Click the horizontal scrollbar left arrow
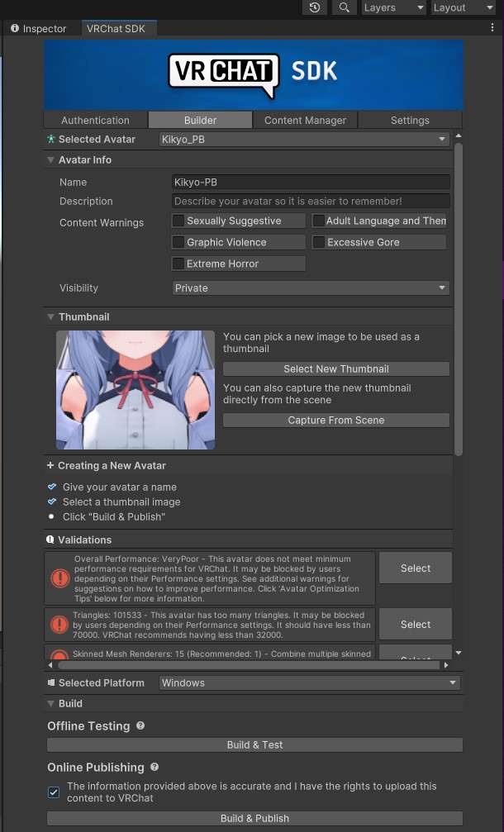 click(51, 665)
